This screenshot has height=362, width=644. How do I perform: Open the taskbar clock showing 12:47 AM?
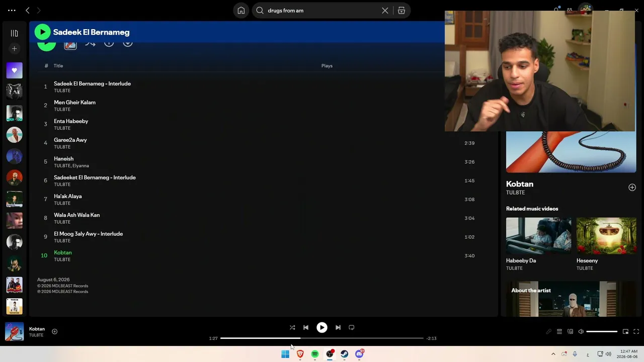pyautogui.click(x=628, y=354)
